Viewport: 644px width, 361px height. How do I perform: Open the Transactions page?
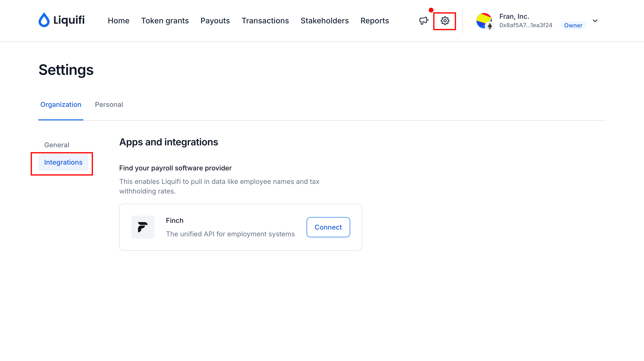265,21
